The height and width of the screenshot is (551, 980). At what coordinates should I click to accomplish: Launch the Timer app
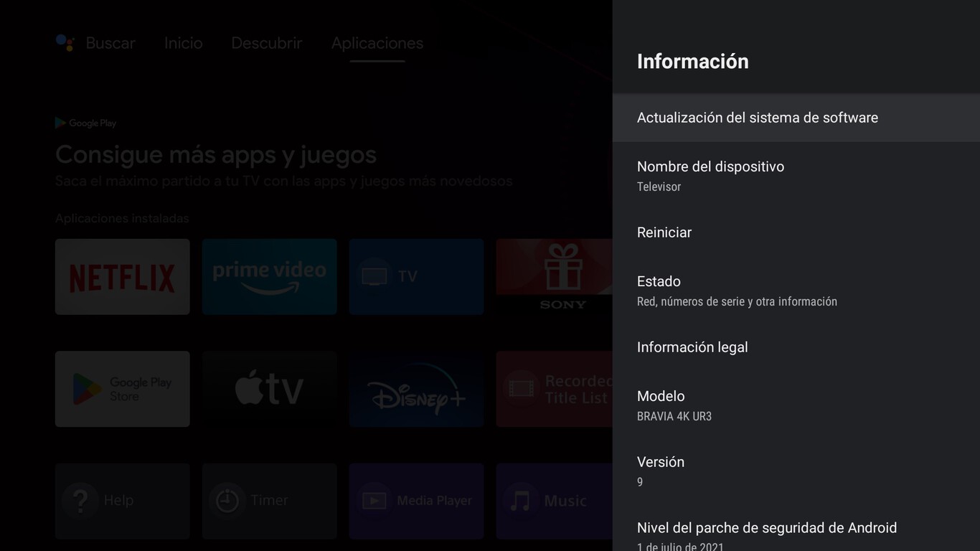(x=269, y=501)
